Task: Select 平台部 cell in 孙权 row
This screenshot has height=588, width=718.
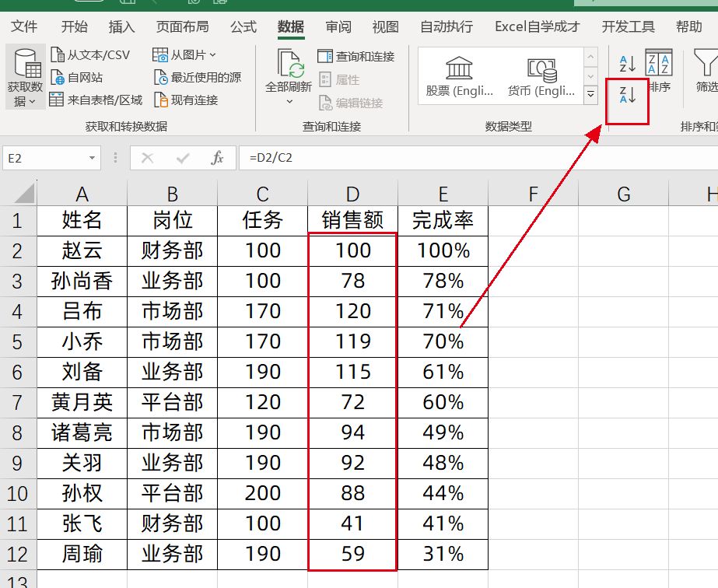Action: point(172,494)
